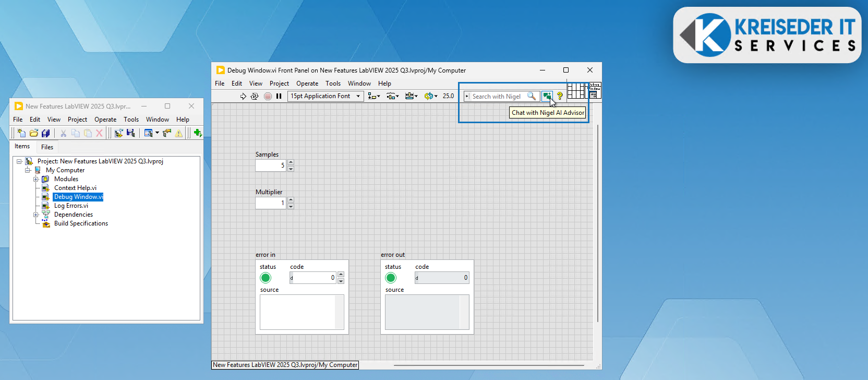Click the red X Delete icon in Project Explorer
Image resolution: width=868 pixels, height=380 pixels.
click(99, 133)
